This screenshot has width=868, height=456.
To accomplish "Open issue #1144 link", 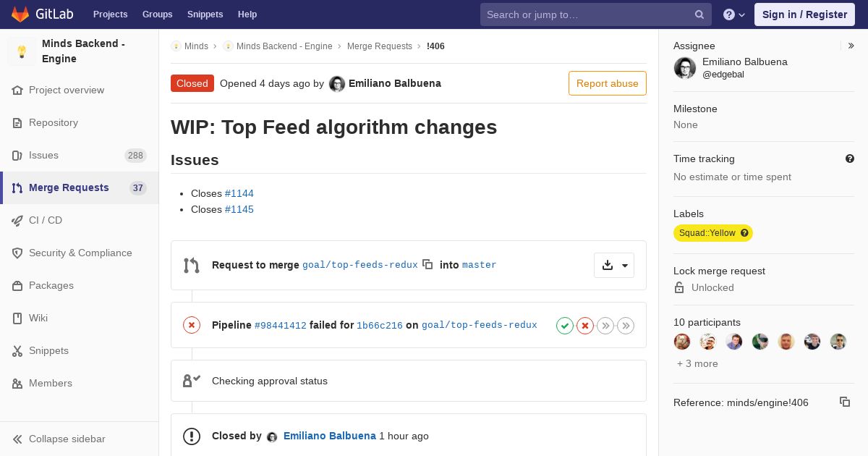I will tap(239, 193).
